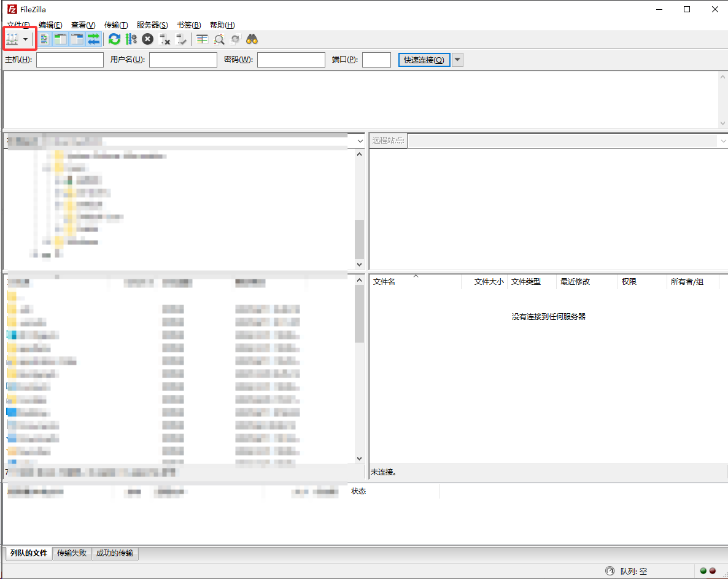Image resolution: width=728 pixels, height=579 pixels.
Task: Expand the local site path dropdown
Action: (360, 141)
